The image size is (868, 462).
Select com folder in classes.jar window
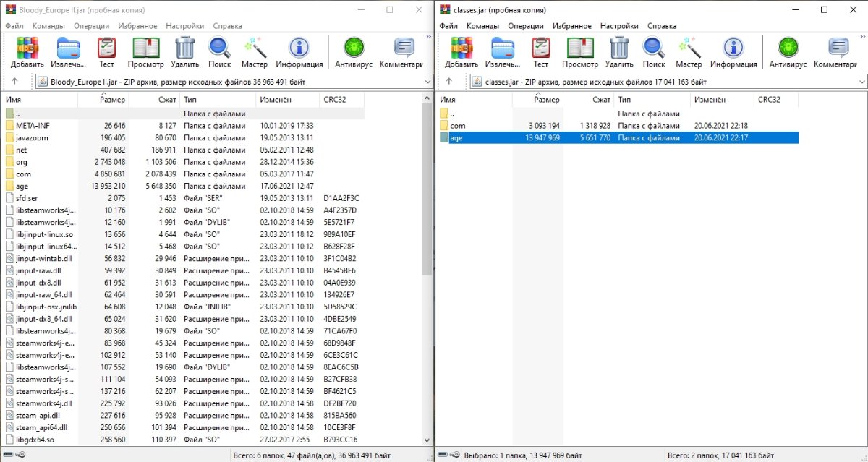[618, 126]
